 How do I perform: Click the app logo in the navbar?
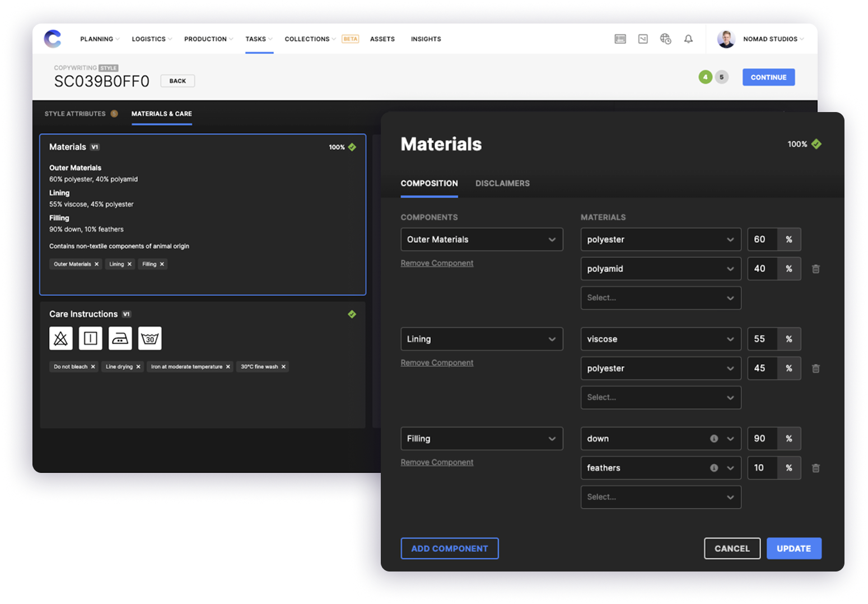(x=53, y=39)
